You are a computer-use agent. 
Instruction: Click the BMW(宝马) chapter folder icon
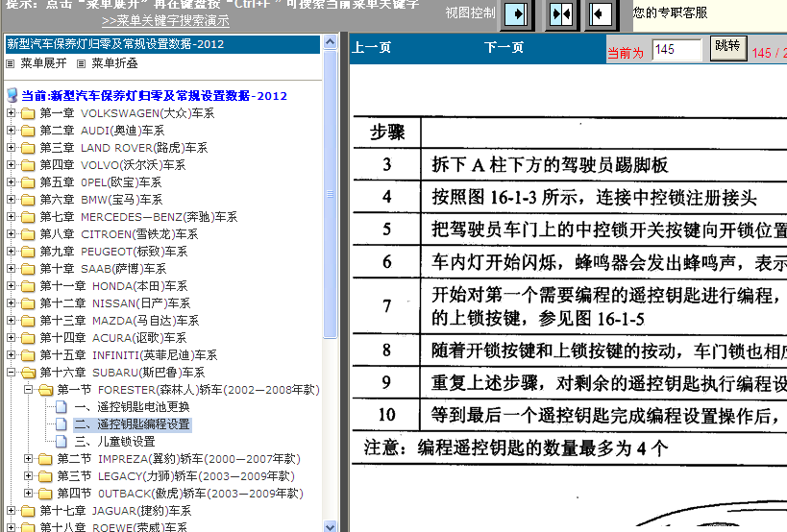pos(28,200)
